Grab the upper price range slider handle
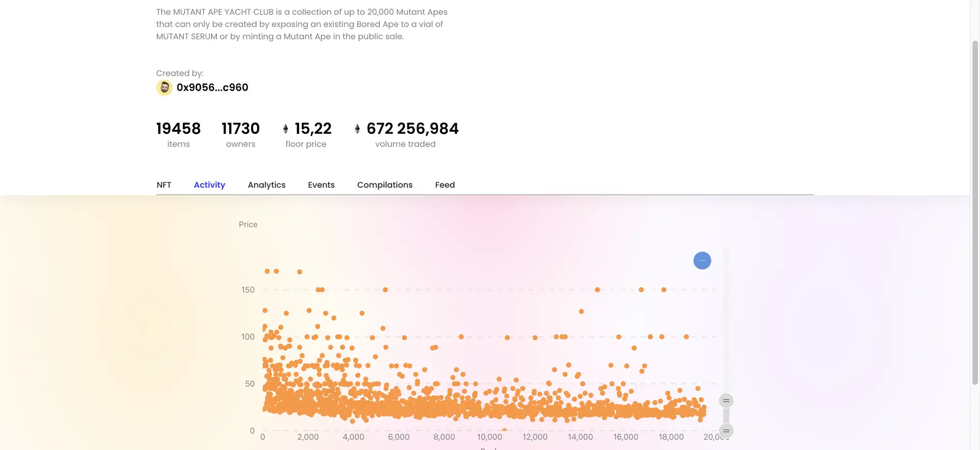The image size is (980, 450). coord(726,400)
